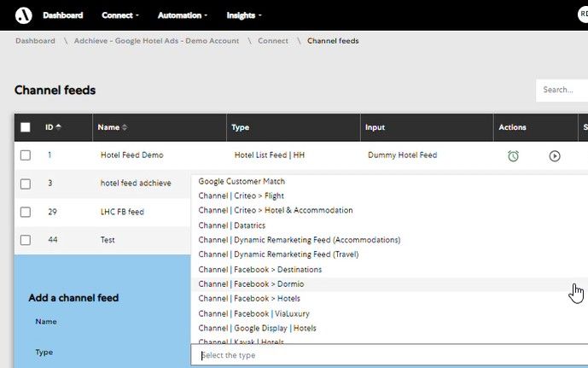Image resolution: width=588 pixels, height=368 pixels.
Task: Open feed ID 1 link
Action: (x=49, y=155)
